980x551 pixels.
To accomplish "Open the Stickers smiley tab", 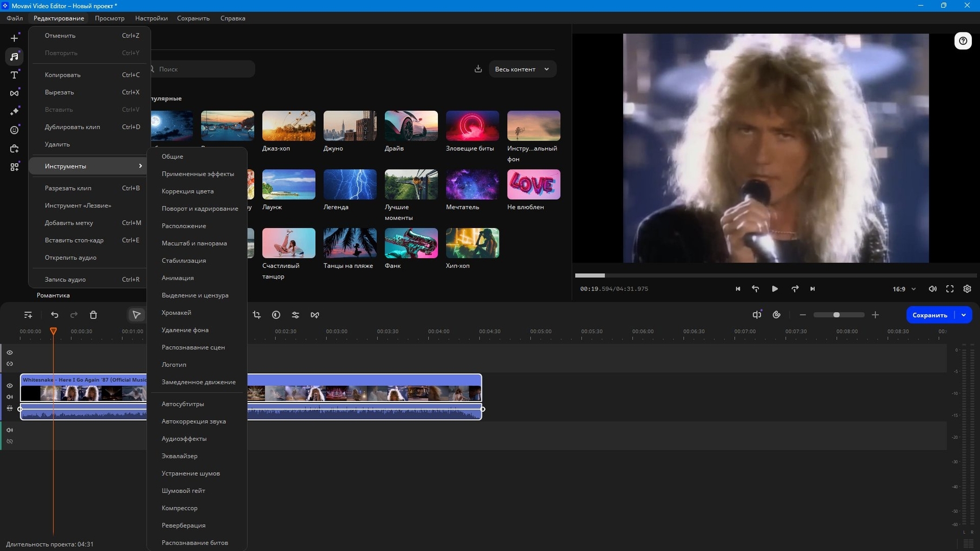I will 15,130.
